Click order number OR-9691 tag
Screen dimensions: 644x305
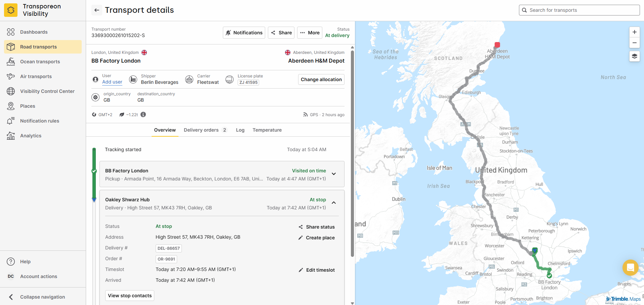(x=166, y=259)
